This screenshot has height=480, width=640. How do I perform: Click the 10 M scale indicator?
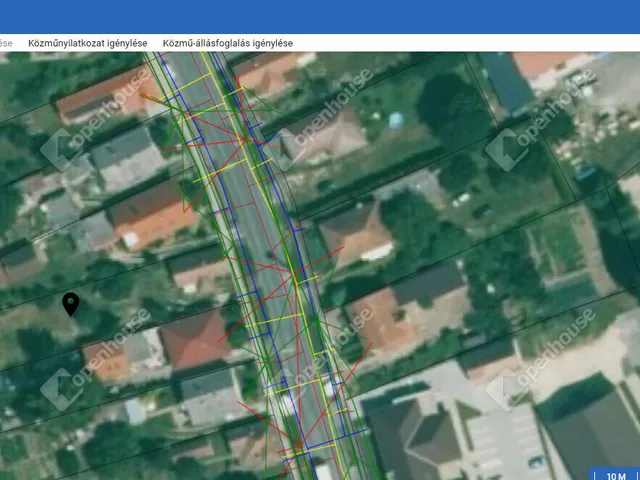[x=616, y=475]
